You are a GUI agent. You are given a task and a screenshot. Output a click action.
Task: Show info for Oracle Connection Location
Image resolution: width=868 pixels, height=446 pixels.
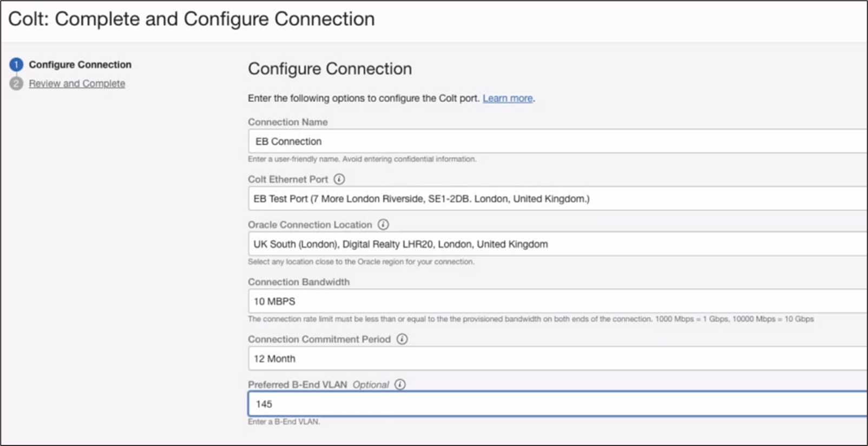coord(383,224)
